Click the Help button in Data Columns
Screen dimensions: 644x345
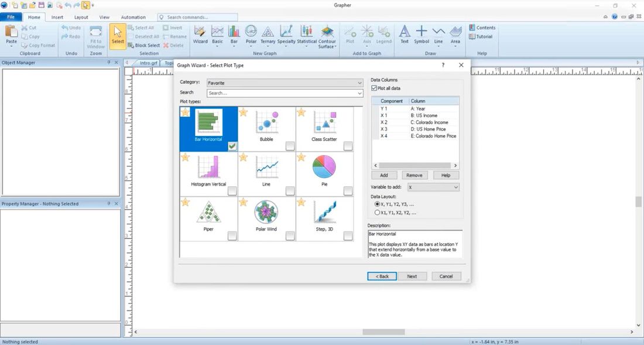(x=446, y=175)
